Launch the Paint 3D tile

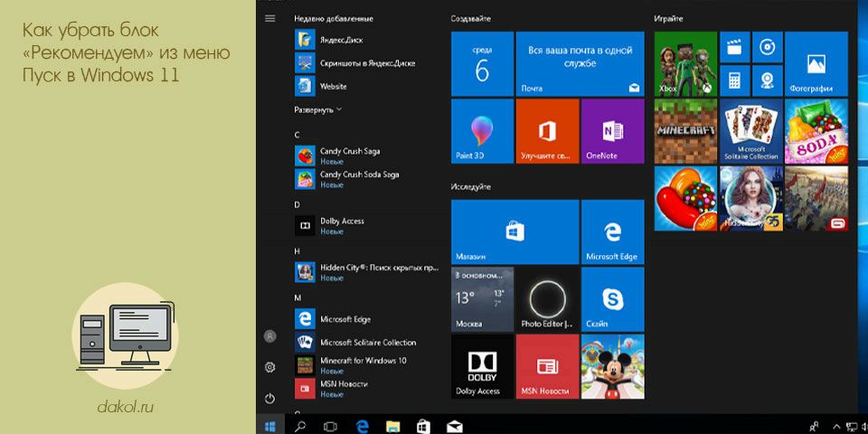tap(482, 131)
